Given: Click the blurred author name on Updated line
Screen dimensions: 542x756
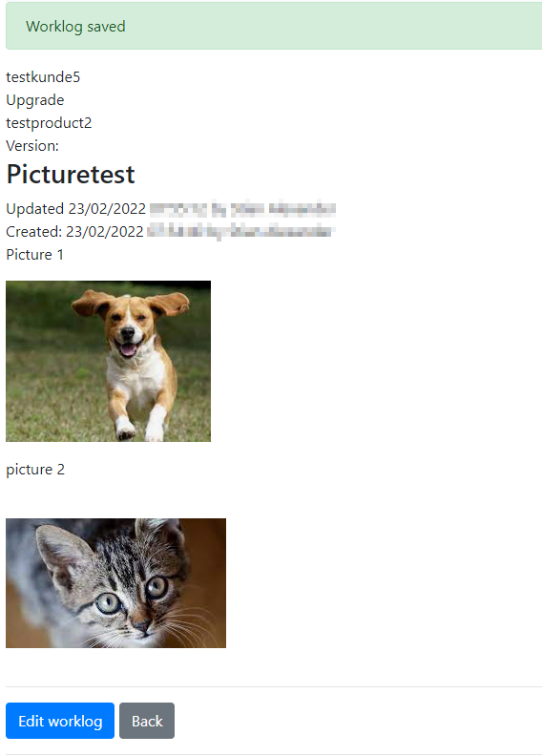Looking at the screenshot, I should tap(282, 209).
